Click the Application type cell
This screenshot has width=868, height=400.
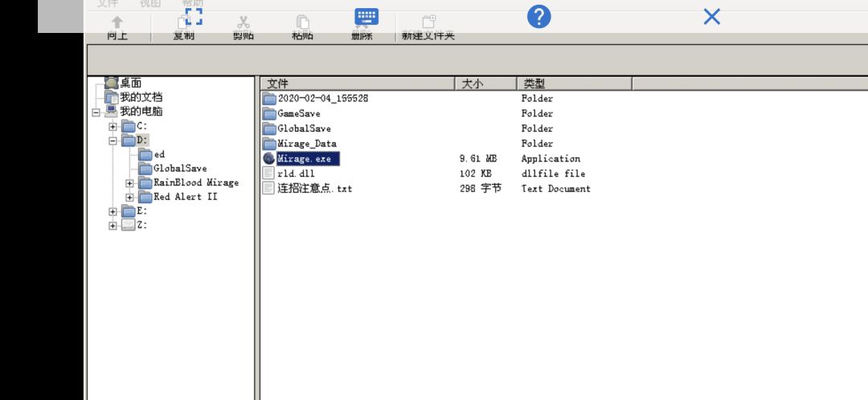click(x=551, y=159)
